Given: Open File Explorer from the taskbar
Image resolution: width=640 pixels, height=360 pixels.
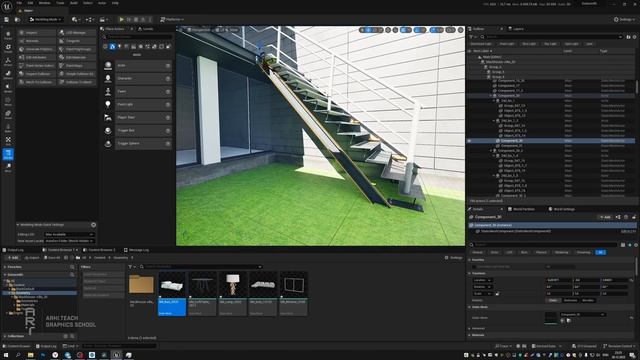Looking at the screenshot, I should (x=30, y=355).
